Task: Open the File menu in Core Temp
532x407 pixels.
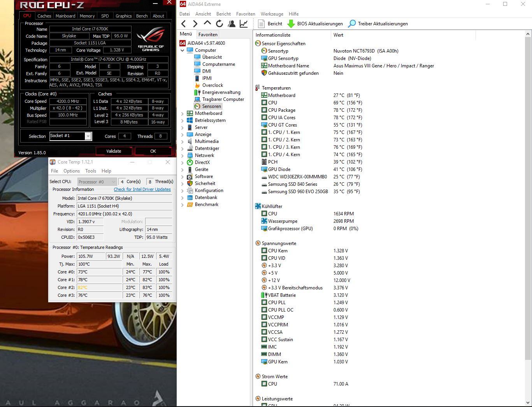Action: [x=54, y=171]
